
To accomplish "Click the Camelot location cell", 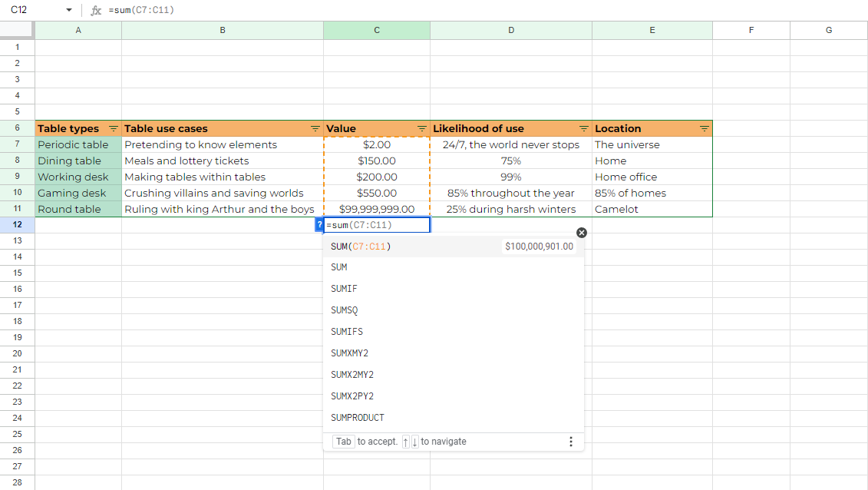I will click(x=652, y=209).
